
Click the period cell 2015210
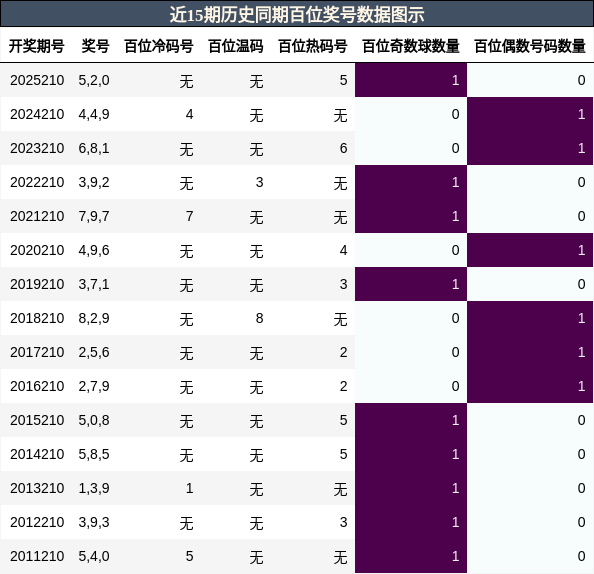click(37, 420)
